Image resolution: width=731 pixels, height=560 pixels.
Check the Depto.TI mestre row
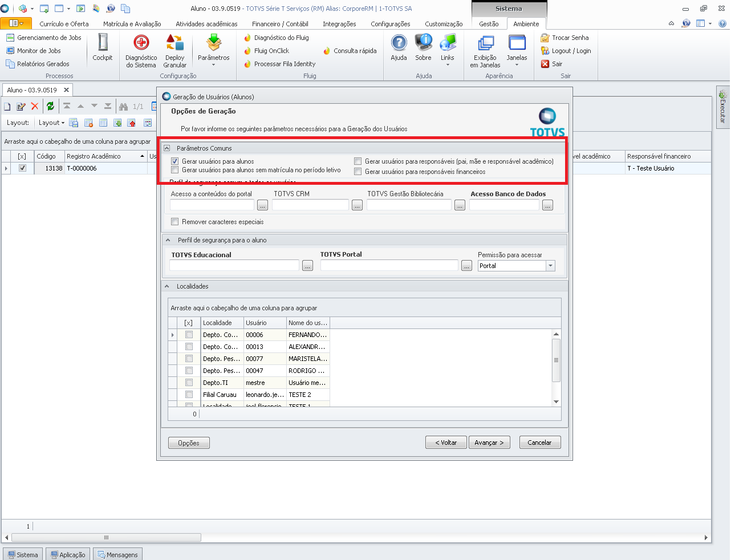(x=189, y=383)
